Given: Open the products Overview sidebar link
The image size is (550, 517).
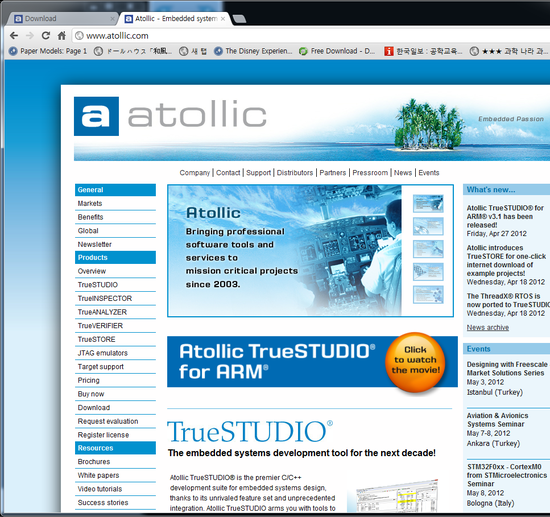Looking at the screenshot, I should click(92, 271).
